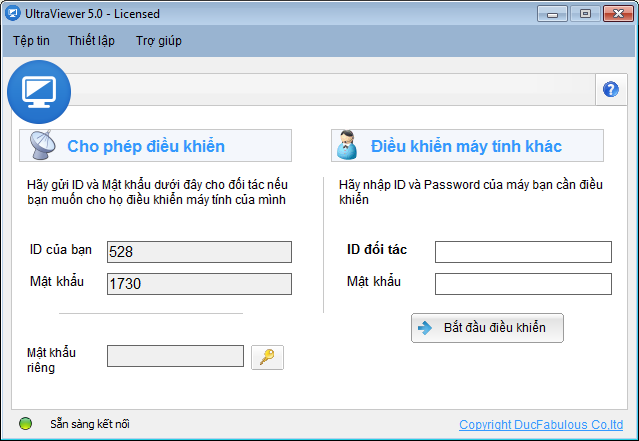Screen dimensions: 639x441
Task: Open the Trợ giúp menu
Action: [159, 41]
